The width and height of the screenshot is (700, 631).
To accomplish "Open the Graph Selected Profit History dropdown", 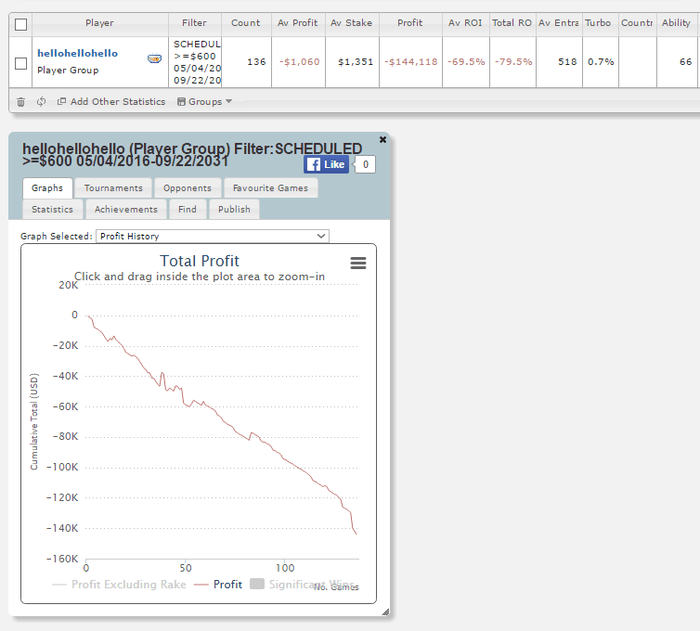I will 212,236.
